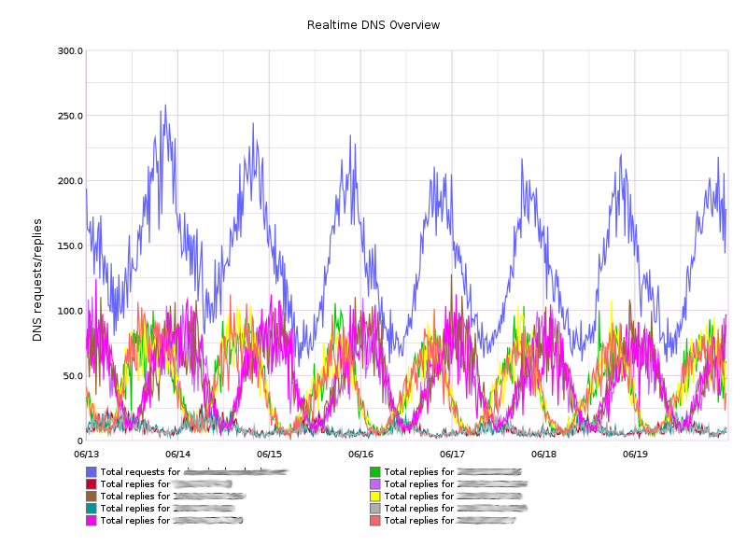Click the 50.0 y-axis tick label
Screen dimensions: 747x560
[73, 376]
